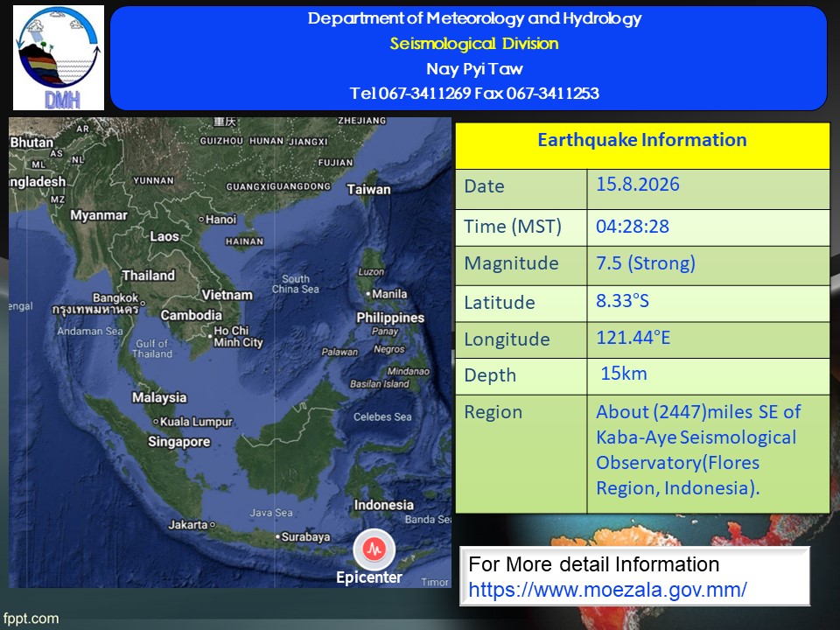Click the South China Sea label

296,283
